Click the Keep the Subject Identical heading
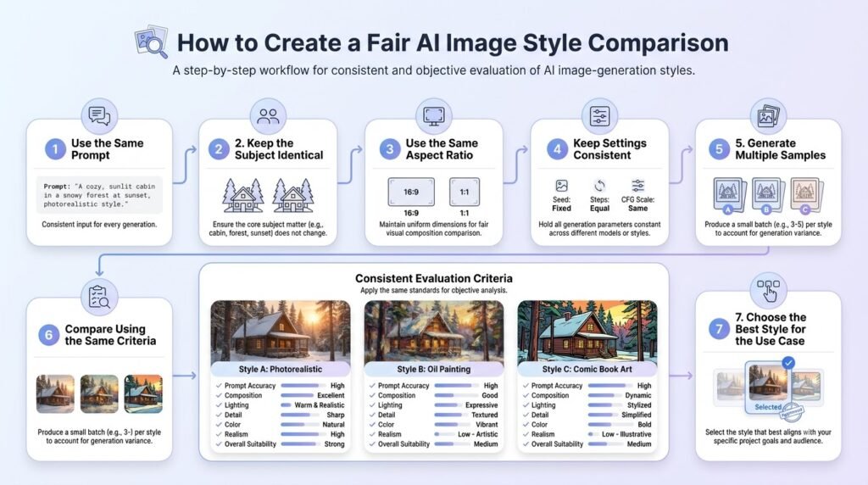The height and width of the screenshot is (485, 868). (279, 149)
